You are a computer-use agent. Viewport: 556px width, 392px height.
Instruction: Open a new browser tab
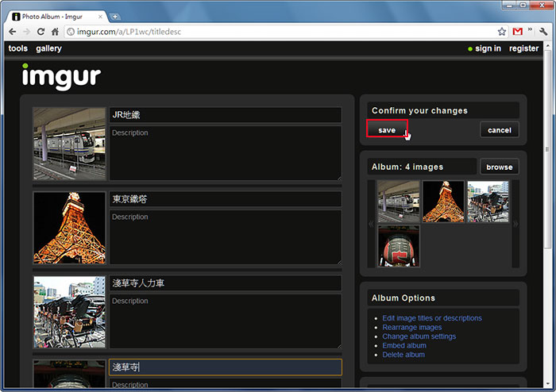[115, 17]
